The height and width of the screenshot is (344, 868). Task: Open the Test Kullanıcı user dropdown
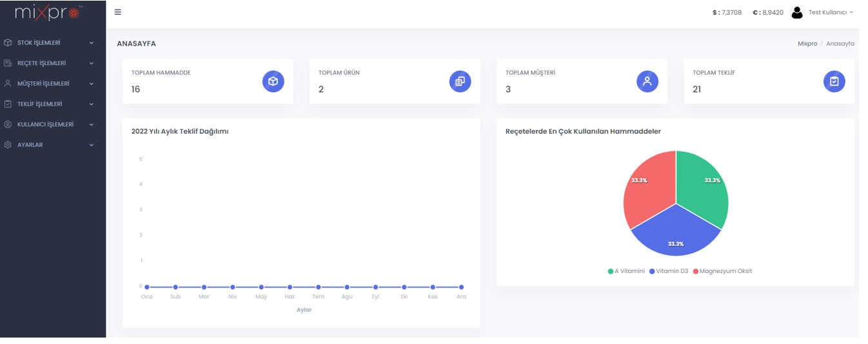(831, 12)
